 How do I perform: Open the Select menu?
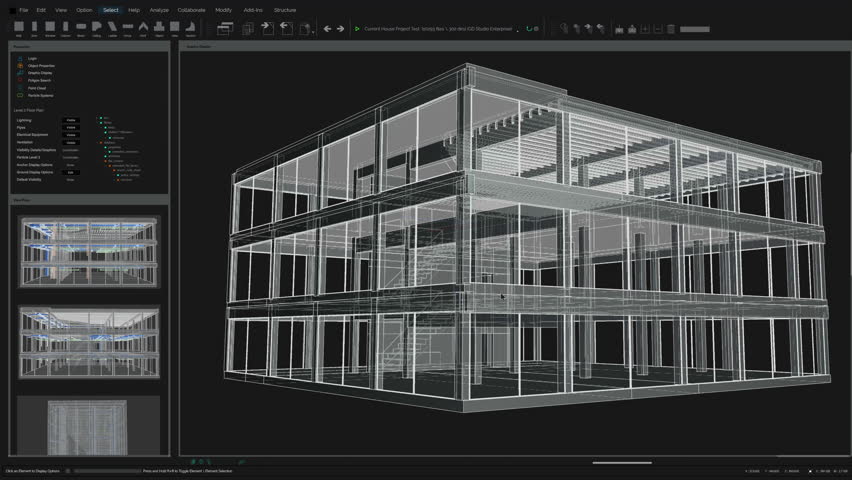(x=111, y=10)
